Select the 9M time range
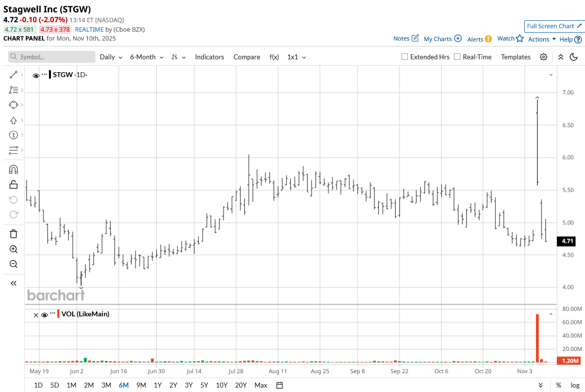 click(x=141, y=385)
